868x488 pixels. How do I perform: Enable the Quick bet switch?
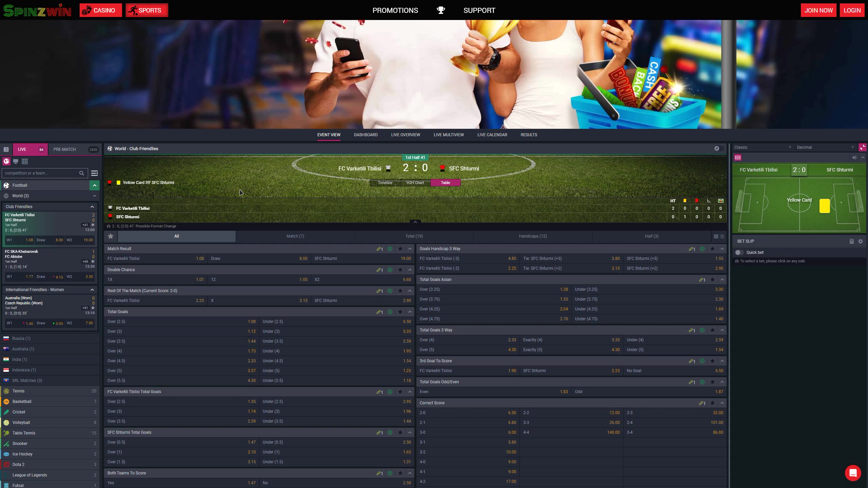point(739,252)
